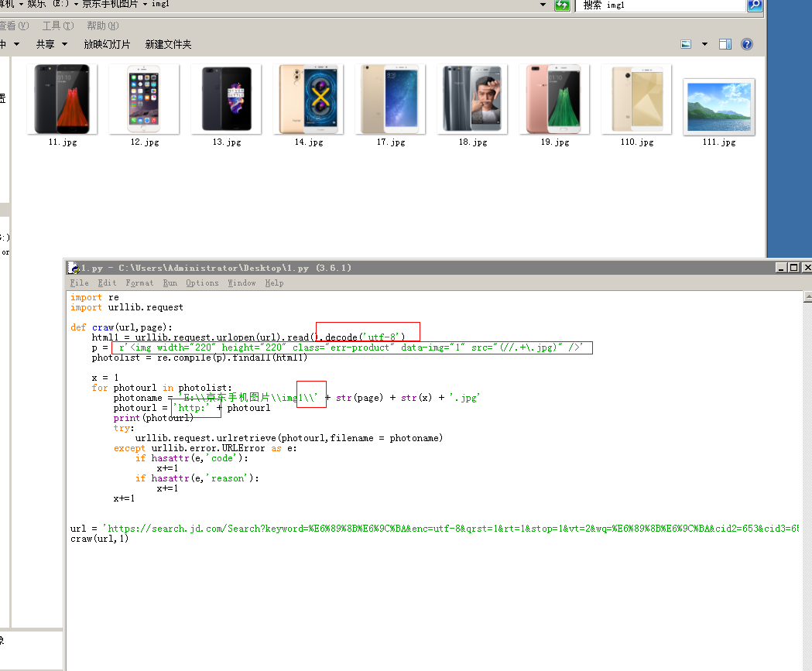The width and height of the screenshot is (812, 671).
Task: Click the green refresh button beside the address bar
Action: [x=562, y=5]
